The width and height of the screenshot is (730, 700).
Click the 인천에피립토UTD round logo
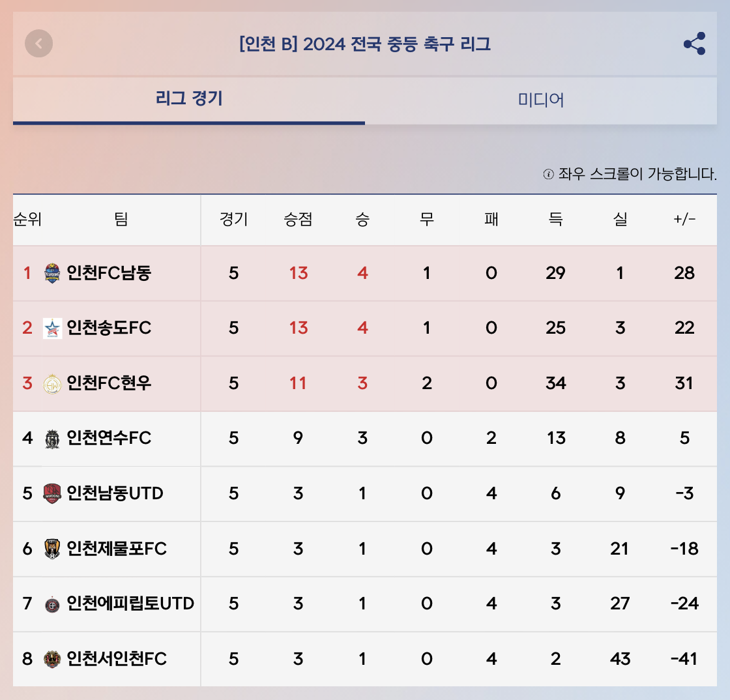click(x=52, y=604)
